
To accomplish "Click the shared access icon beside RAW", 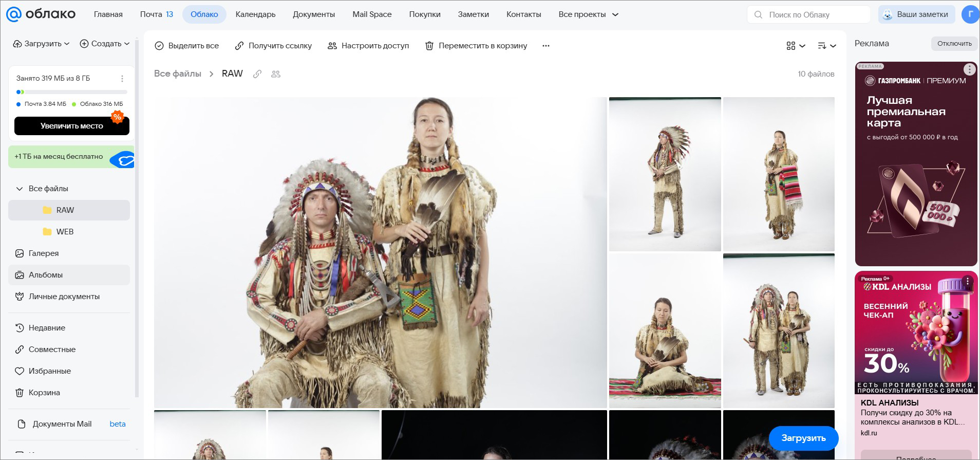I will coord(276,74).
